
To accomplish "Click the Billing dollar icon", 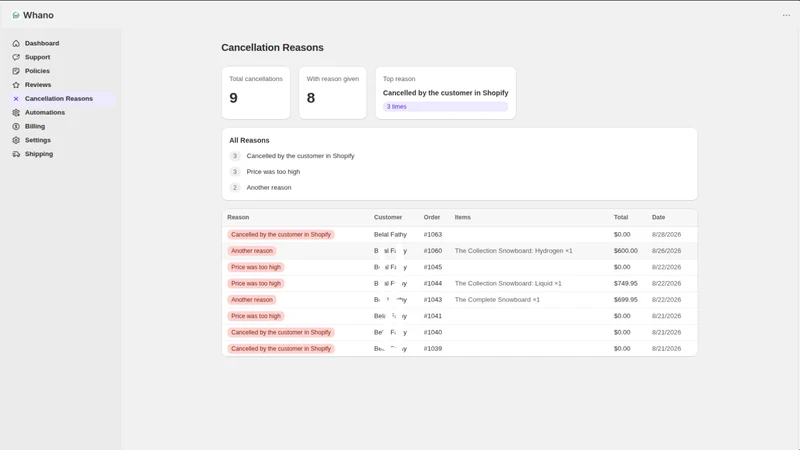I will tap(16, 126).
